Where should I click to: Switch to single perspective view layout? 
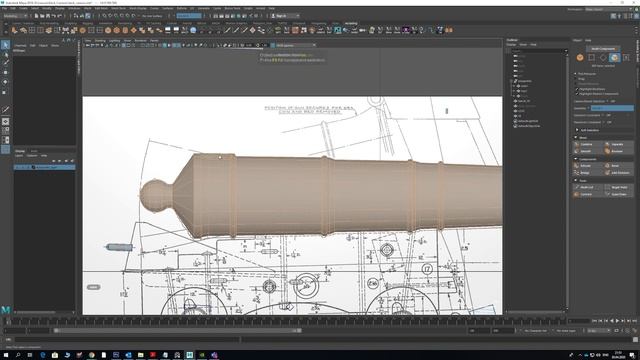click(x=5, y=122)
